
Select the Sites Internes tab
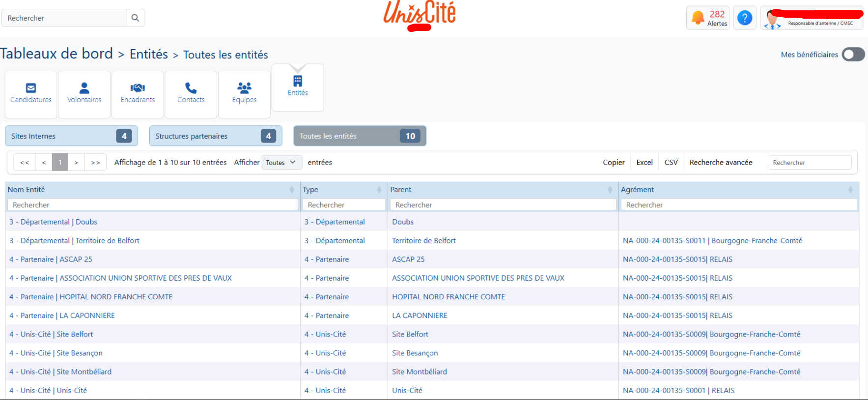click(71, 136)
